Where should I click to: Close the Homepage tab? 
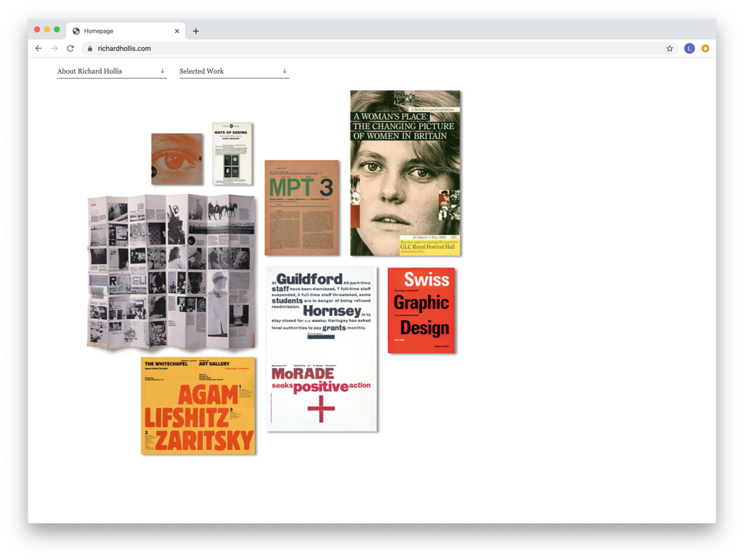pos(177,30)
